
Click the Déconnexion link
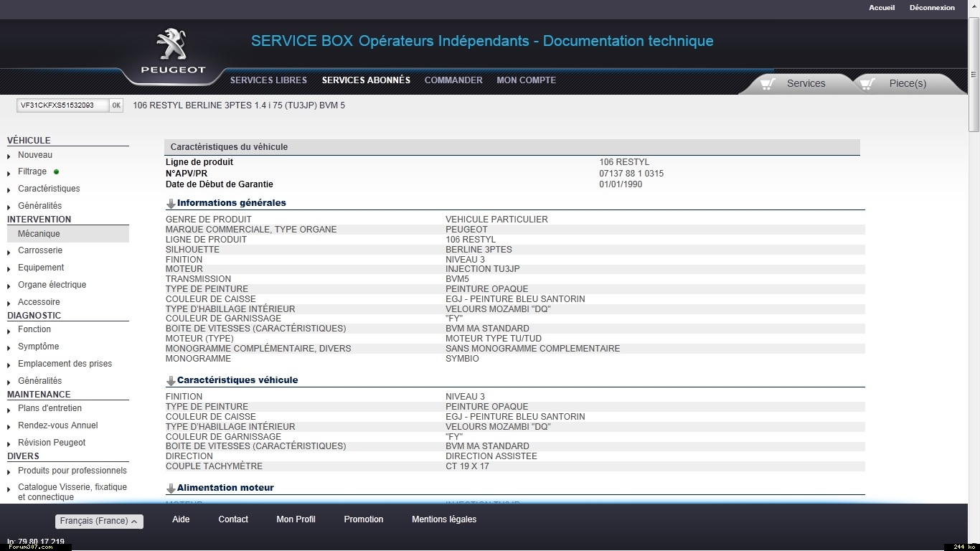[932, 8]
